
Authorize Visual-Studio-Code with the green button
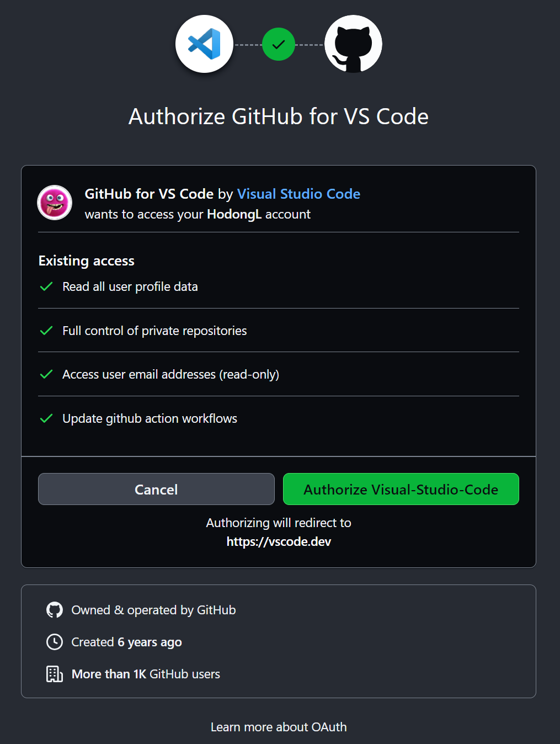[x=401, y=489]
